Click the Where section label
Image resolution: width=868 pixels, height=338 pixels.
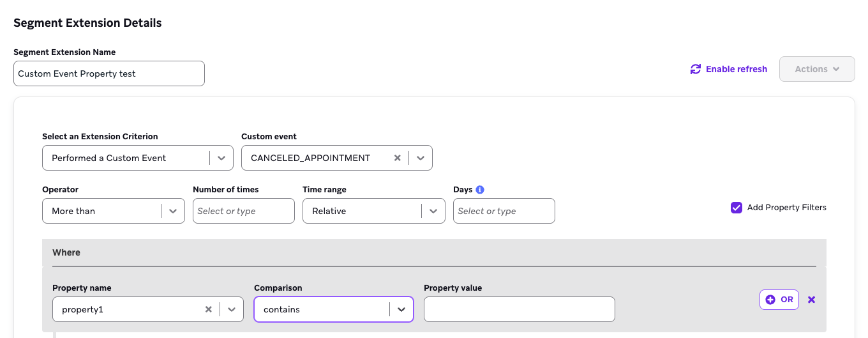[66, 252]
